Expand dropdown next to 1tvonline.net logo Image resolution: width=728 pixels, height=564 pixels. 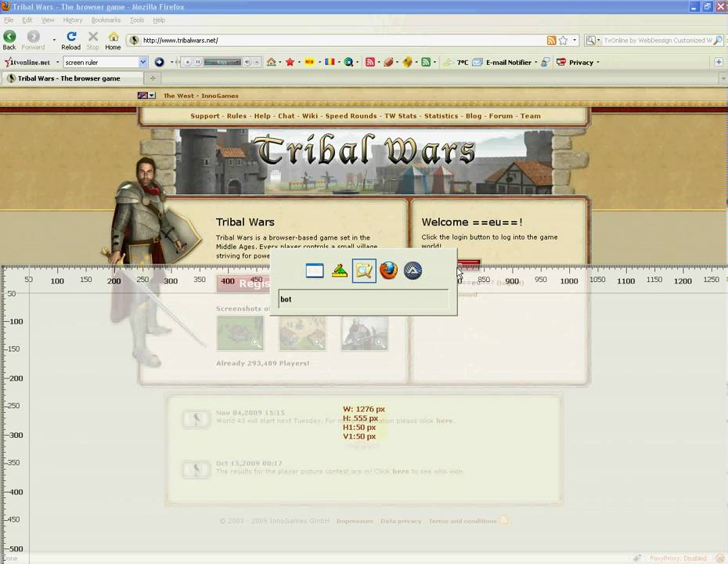[x=58, y=62]
